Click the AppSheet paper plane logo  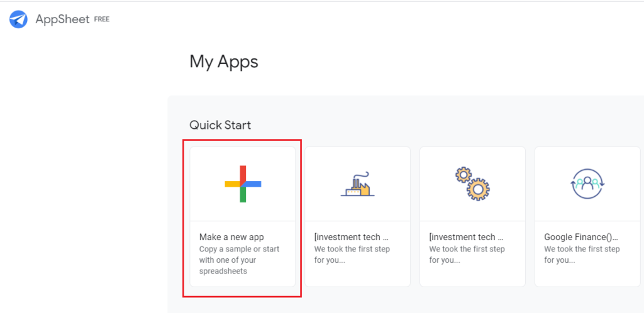click(x=19, y=19)
